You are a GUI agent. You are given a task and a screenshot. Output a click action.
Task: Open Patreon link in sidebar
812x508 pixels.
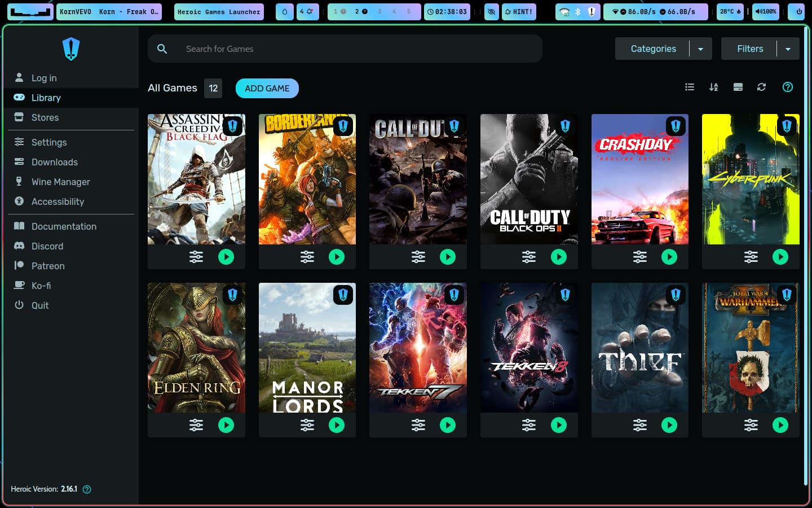[x=71, y=266]
